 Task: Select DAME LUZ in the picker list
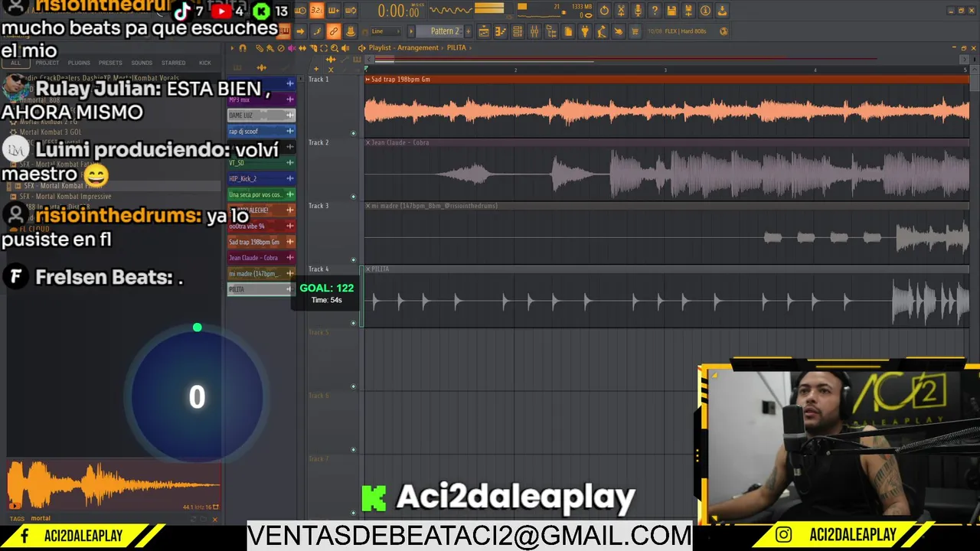261,116
